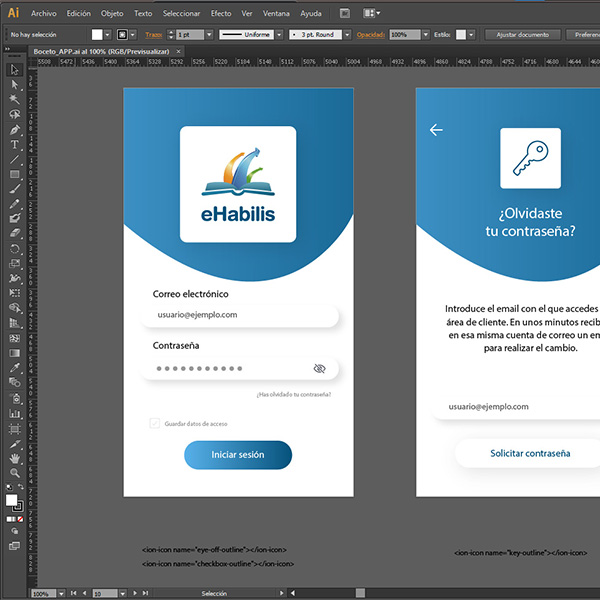
Task: Open the 3 pt. Round brush dropdown
Action: pos(347,35)
